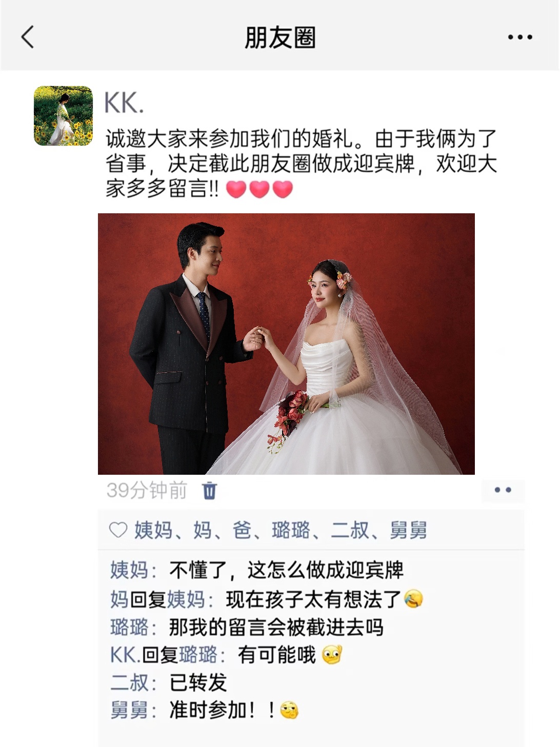Delete the post with the trash icon
Screen dimensions: 560x747
pyautogui.click(x=210, y=491)
